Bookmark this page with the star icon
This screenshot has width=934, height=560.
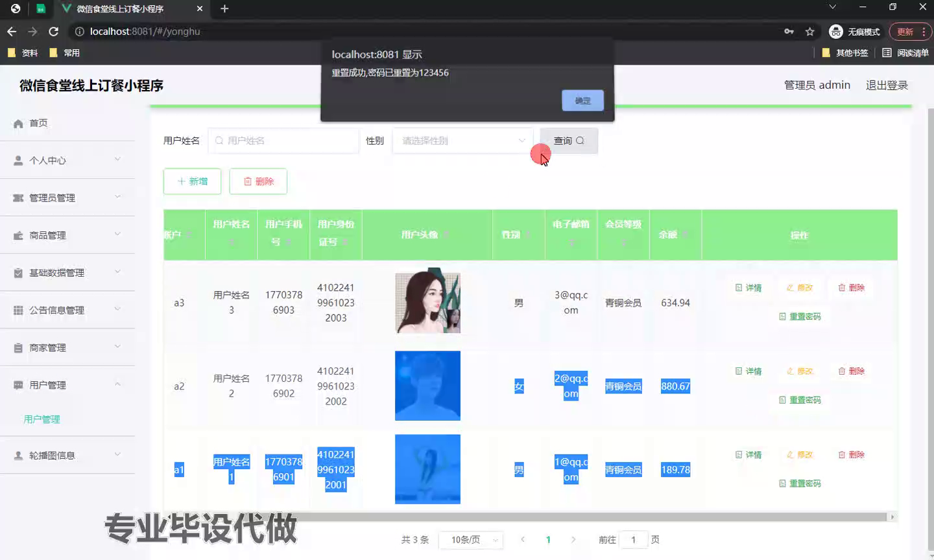pos(809,31)
